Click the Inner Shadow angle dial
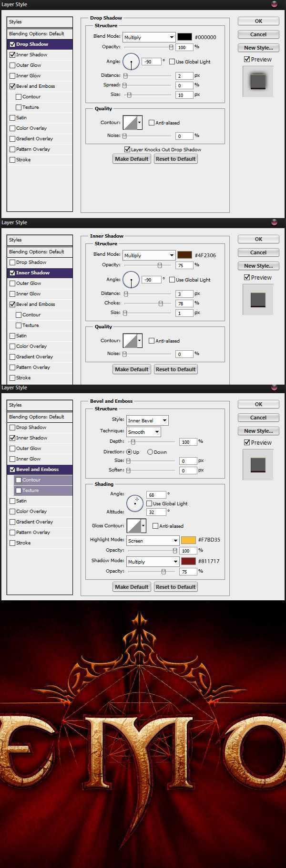The image size is (286, 868). [131, 280]
